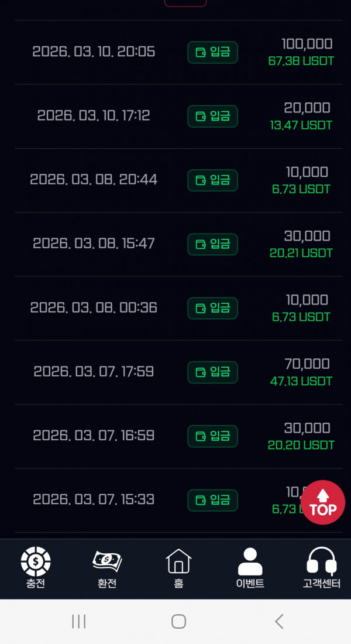Tap the 충전 chip icon
The width and height of the screenshot is (351, 644).
pos(36,562)
